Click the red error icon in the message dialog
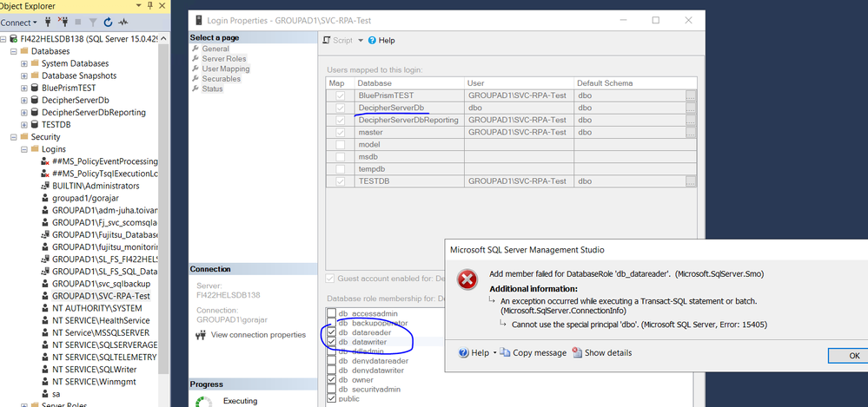Viewport: 868px width, 407px height. point(467,279)
